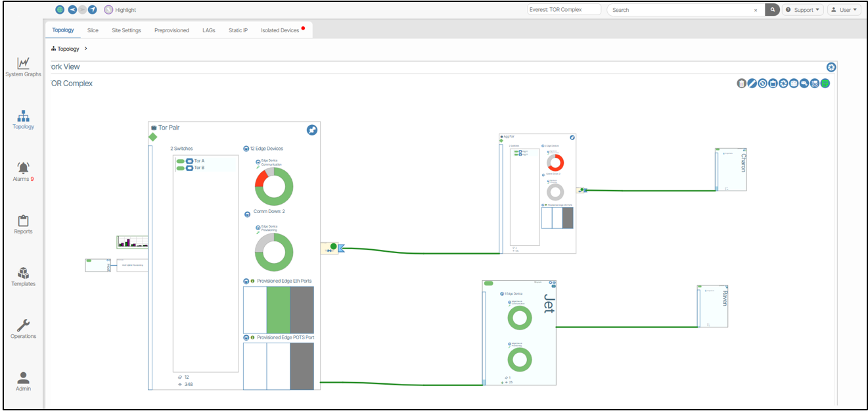Screen dimensions: 868x411
Task: Open the Support dropdown menu
Action: (803, 10)
